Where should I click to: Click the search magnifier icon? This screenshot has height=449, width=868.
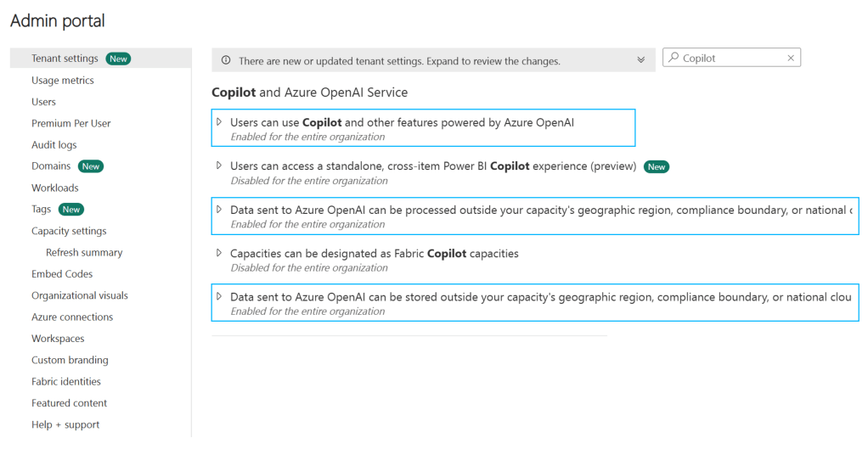(x=674, y=59)
